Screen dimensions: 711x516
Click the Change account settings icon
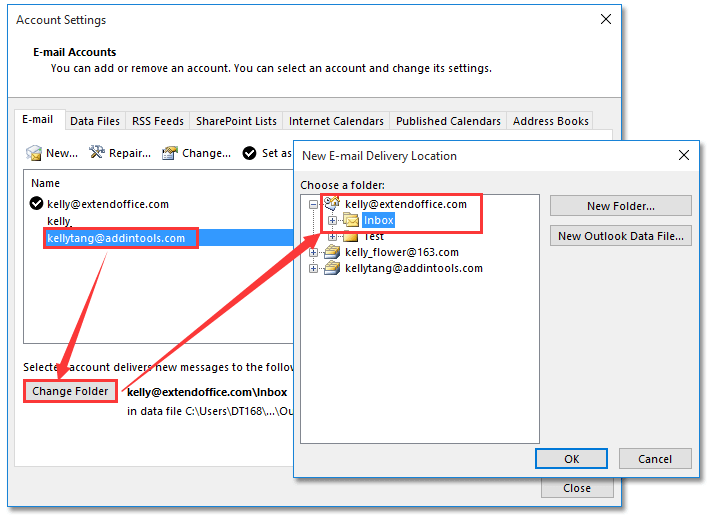[x=170, y=153]
